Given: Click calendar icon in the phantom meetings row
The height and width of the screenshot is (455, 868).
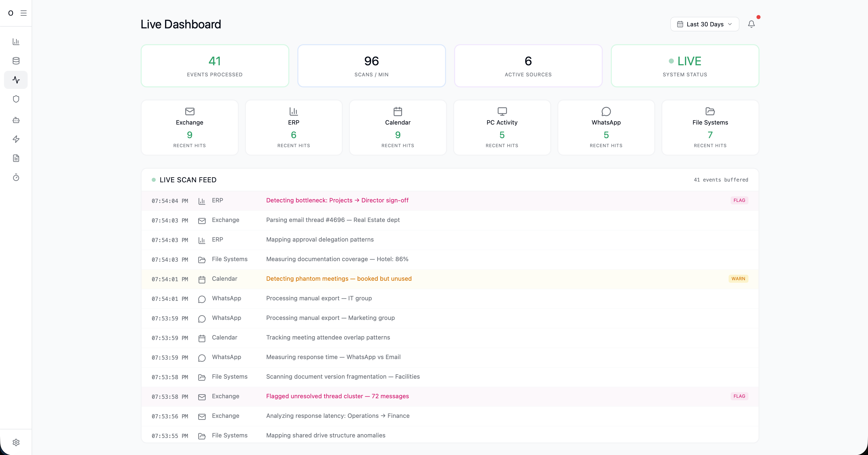Looking at the screenshot, I should [201, 279].
